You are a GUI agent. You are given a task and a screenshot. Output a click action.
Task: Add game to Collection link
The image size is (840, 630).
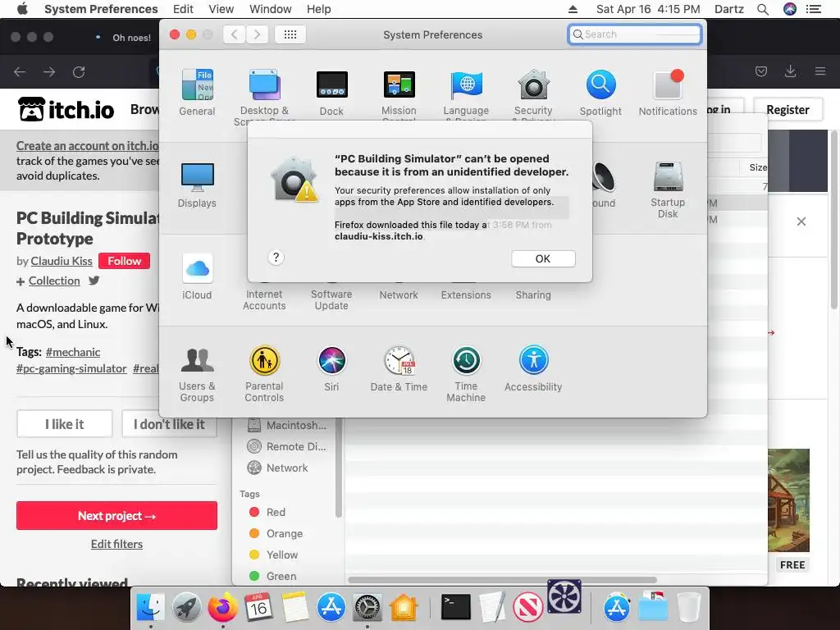pos(54,281)
